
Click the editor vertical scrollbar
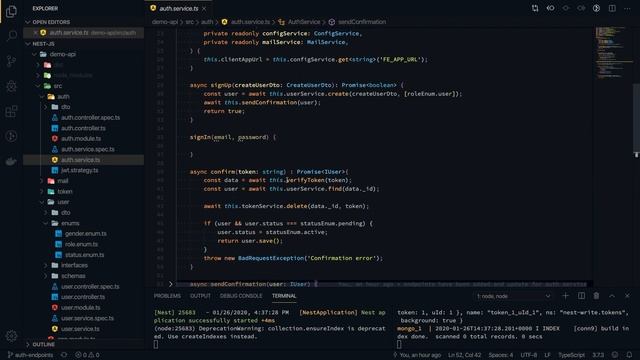(636, 118)
